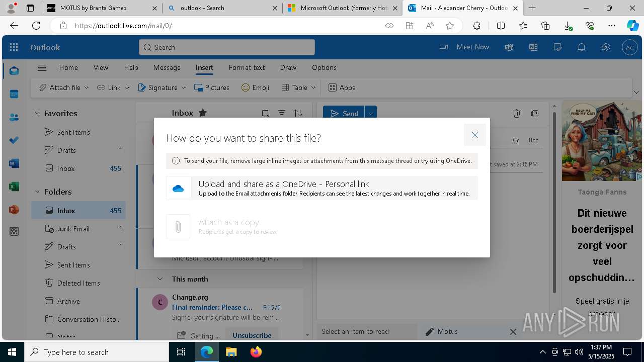Screen dimensions: 644x362
Task: Switch to the Home ribbon tab
Action: (x=68, y=67)
